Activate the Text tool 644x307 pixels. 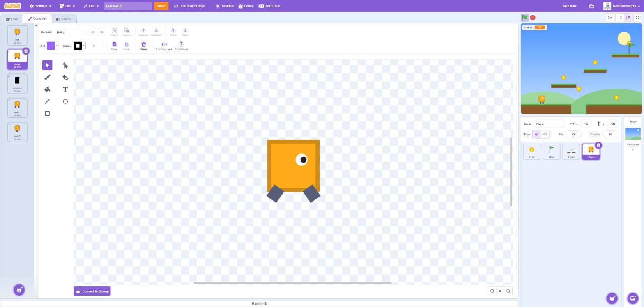pyautogui.click(x=65, y=89)
